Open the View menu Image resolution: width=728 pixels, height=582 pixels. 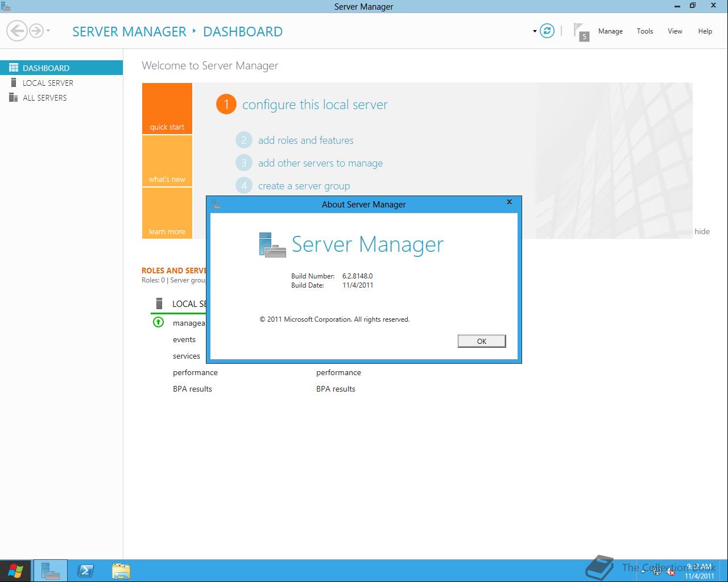(675, 31)
